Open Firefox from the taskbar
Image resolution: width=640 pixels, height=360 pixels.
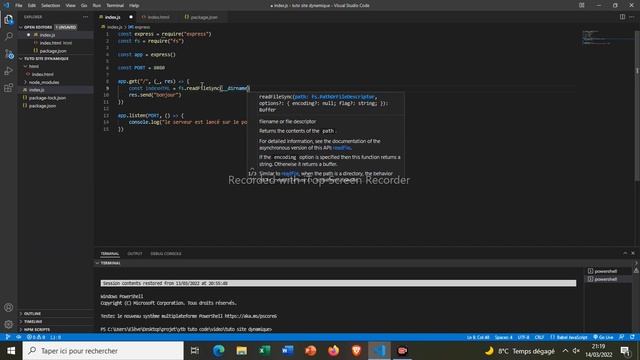(333, 351)
